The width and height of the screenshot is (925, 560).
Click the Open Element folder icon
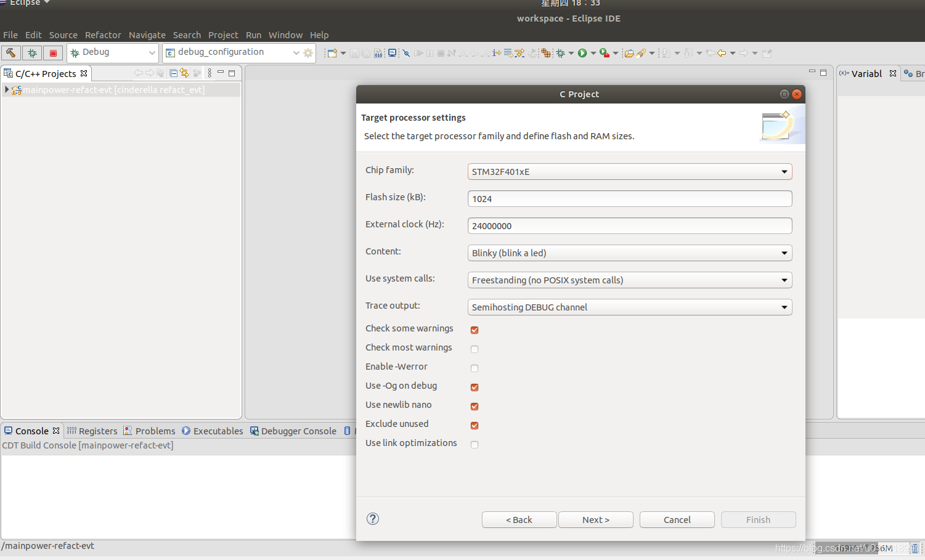tap(629, 53)
